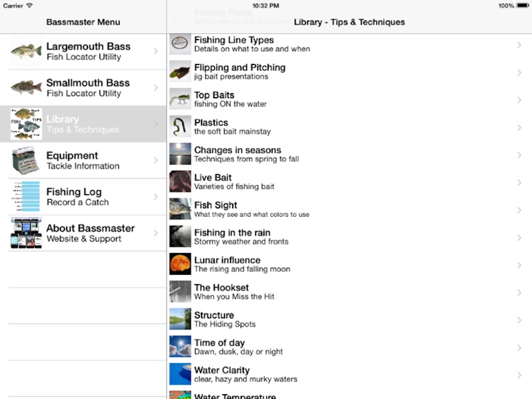Select Fishing Log Record a Catch
The height and width of the screenshot is (399, 532).
(83, 196)
